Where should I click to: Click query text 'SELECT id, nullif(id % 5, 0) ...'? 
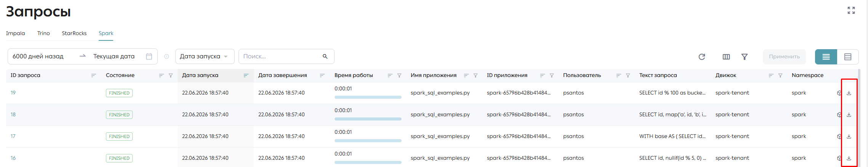(673, 158)
